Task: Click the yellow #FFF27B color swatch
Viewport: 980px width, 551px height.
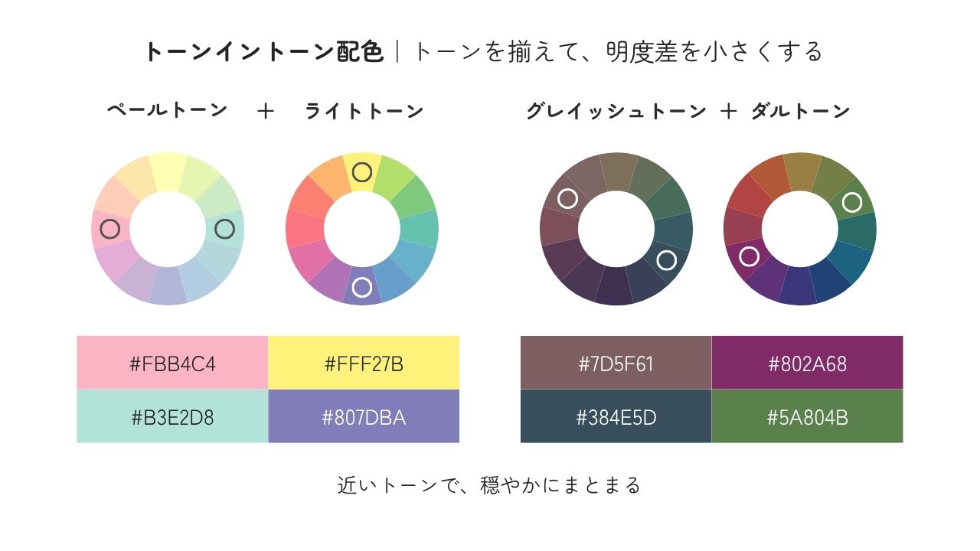Action: [364, 363]
